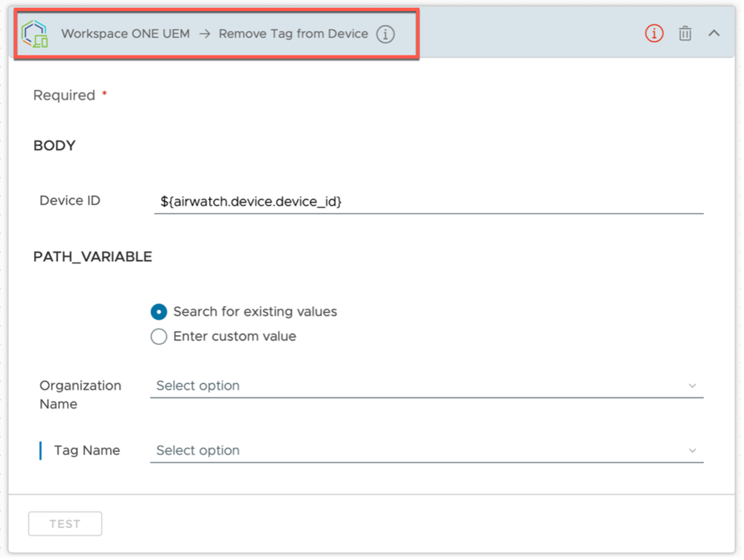Viewport: 744px width, 560px height.
Task: Click the Tag Name label
Action: pyautogui.click(x=87, y=451)
